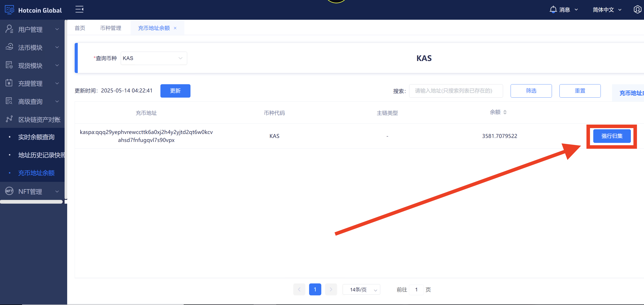Open the 14条/页 page size dropdown
644x305 pixels.
pyautogui.click(x=361, y=290)
